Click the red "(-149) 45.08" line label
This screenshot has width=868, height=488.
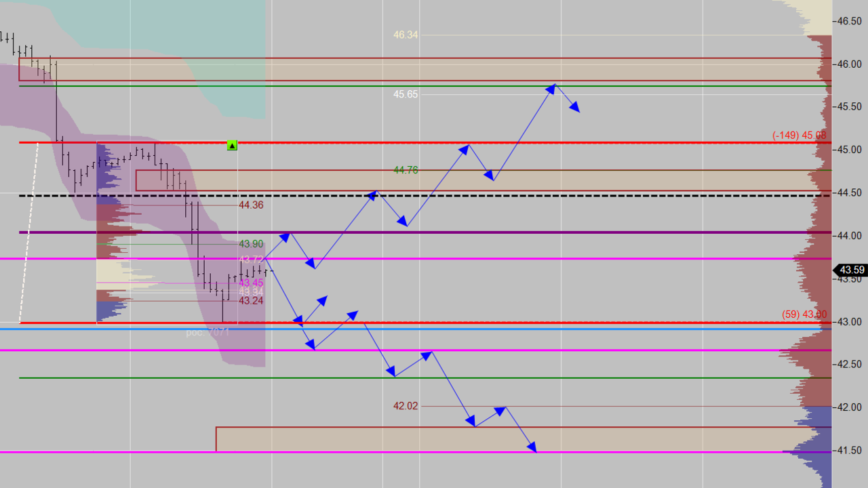click(x=800, y=136)
